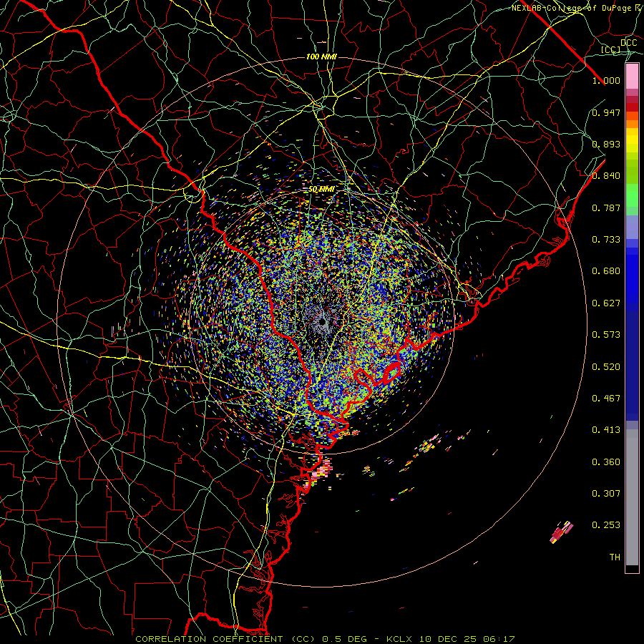Viewport: 644px width, 644px height.
Task: Click the 0.467 scale value
Action: (x=606, y=399)
